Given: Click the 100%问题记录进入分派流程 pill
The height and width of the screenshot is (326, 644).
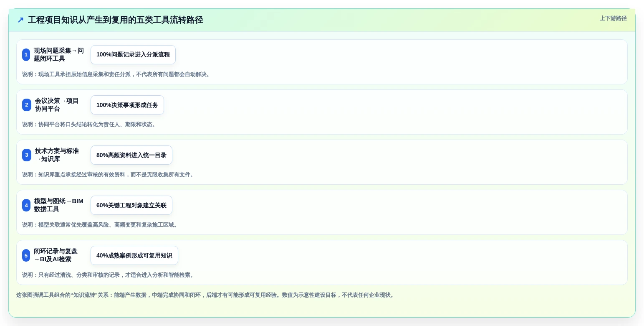Looking at the screenshot, I should [x=133, y=55].
